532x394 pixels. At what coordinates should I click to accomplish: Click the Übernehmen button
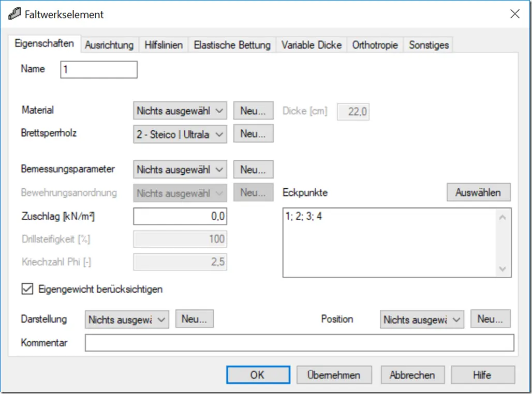334,375
